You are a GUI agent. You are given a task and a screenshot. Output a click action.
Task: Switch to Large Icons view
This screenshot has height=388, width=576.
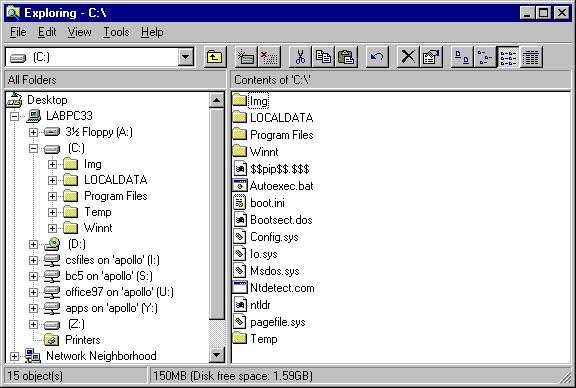(x=462, y=57)
